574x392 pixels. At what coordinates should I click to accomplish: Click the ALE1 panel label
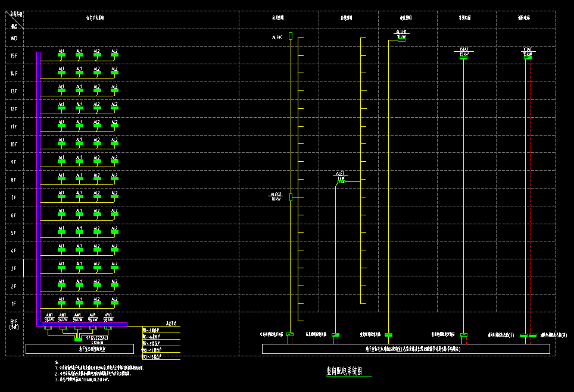[341, 176]
